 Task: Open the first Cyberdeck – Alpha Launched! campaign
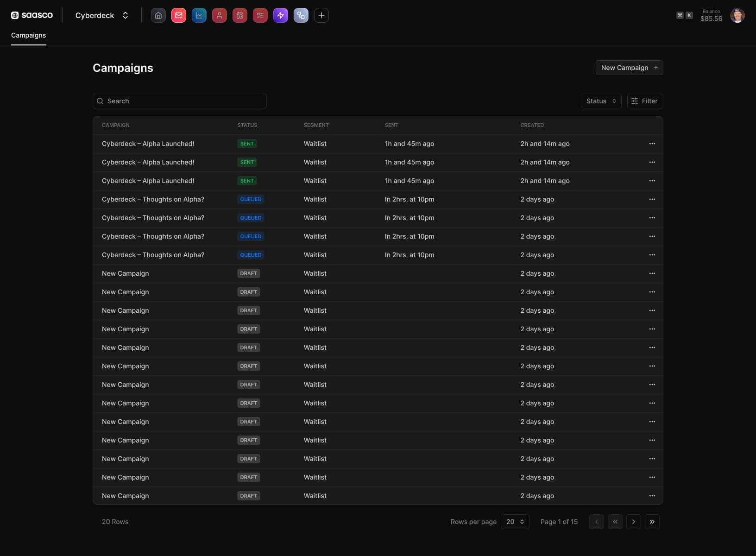click(x=148, y=144)
